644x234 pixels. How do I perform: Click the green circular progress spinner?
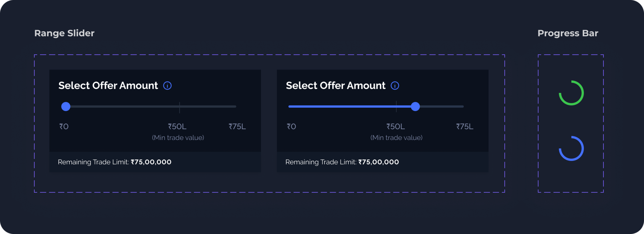(x=571, y=93)
